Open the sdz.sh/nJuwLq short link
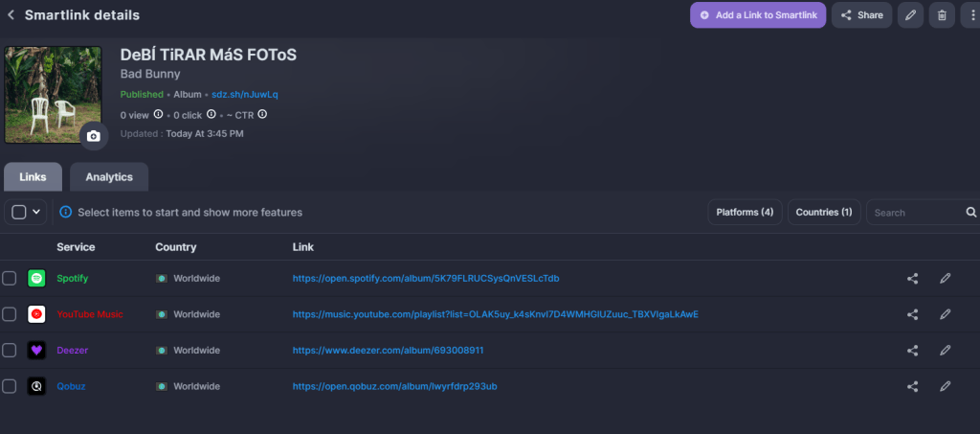This screenshot has width=980, height=434. coord(244,95)
